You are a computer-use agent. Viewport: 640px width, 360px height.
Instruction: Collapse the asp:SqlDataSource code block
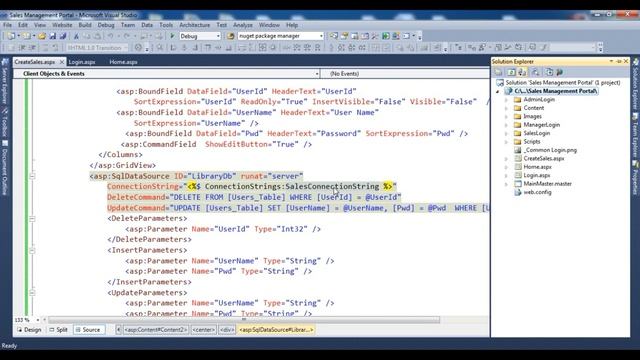point(32,176)
